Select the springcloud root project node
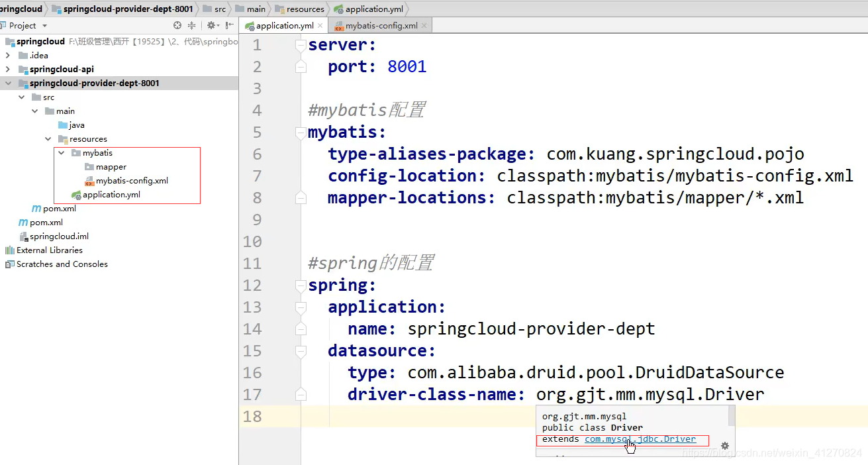The width and height of the screenshot is (868, 465). (40, 42)
